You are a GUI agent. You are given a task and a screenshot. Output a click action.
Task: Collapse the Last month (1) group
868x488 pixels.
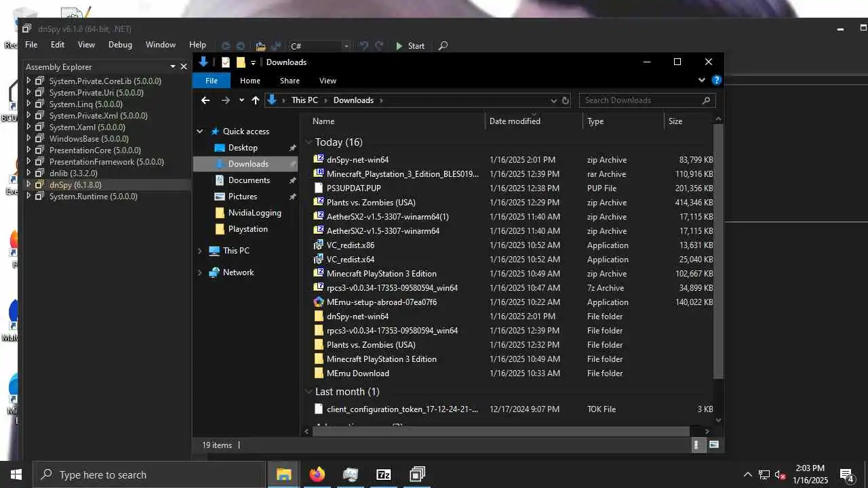click(309, 392)
